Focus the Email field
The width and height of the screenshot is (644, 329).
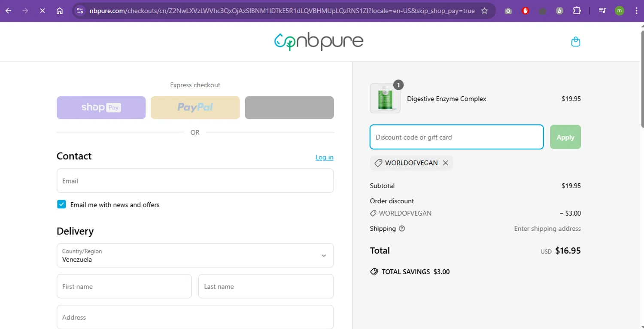195,181
